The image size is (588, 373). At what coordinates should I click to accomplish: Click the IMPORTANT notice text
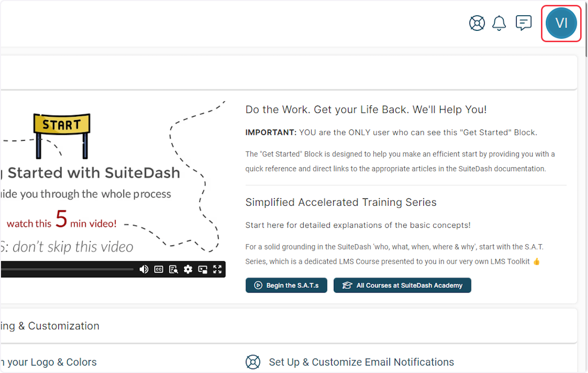[392, 132]
